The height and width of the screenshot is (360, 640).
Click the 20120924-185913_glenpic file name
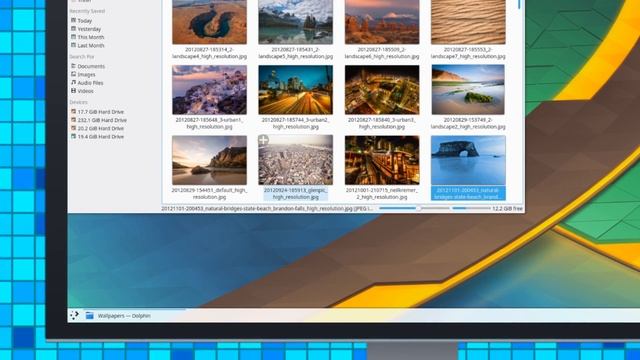coord(296,193)
